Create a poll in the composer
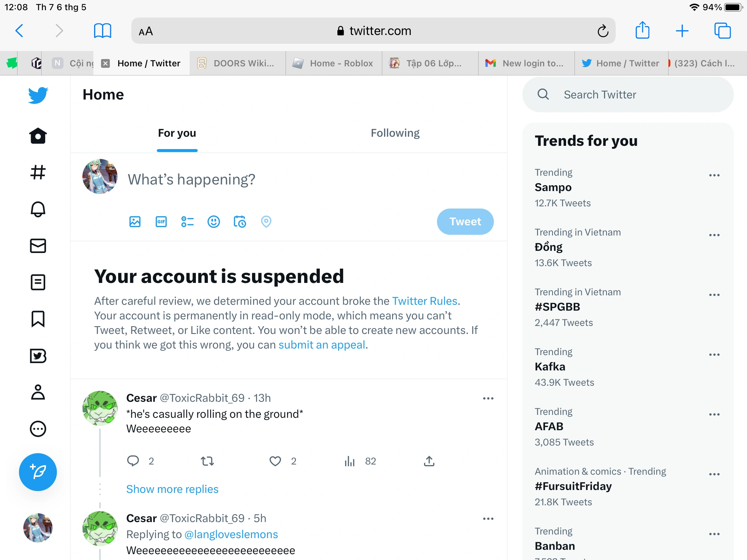The image size is (747, 560). tap(187, 222)
